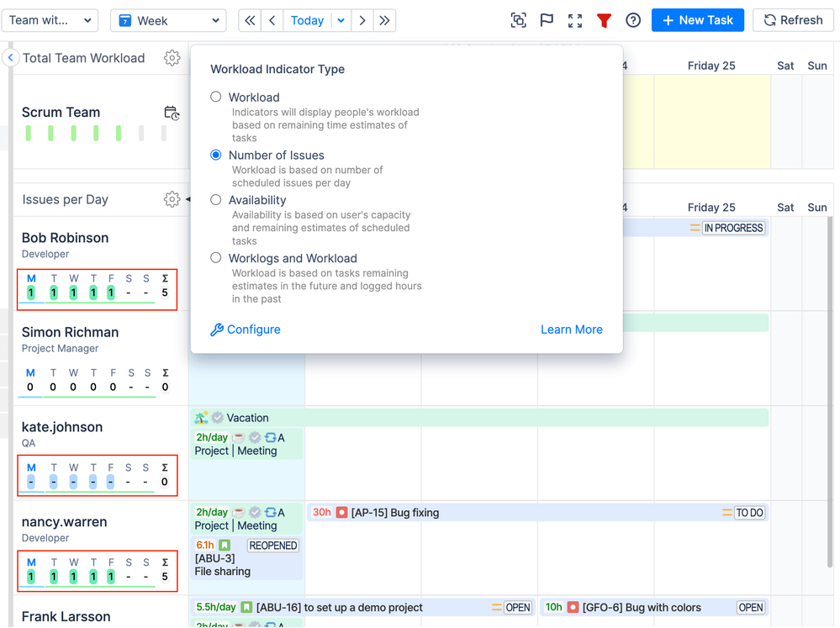840x628 pixels.
Task: Open the help question mark icon
Action: click(x=632, y=20)
